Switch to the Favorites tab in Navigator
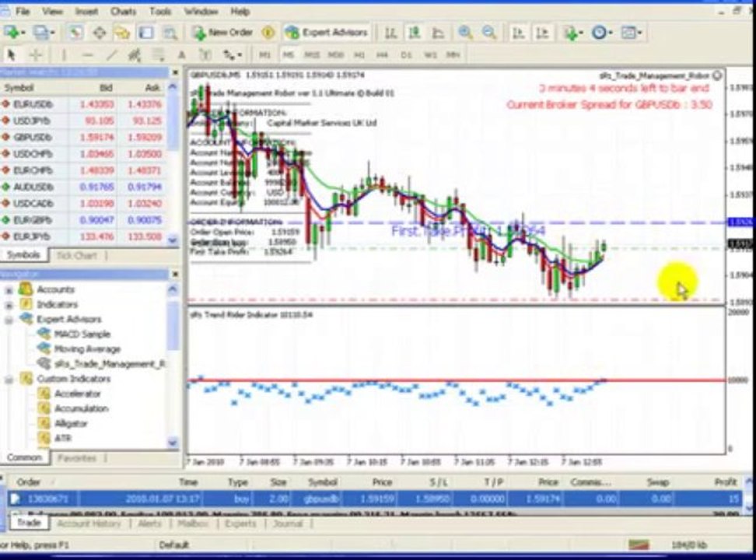 (77, 458)
